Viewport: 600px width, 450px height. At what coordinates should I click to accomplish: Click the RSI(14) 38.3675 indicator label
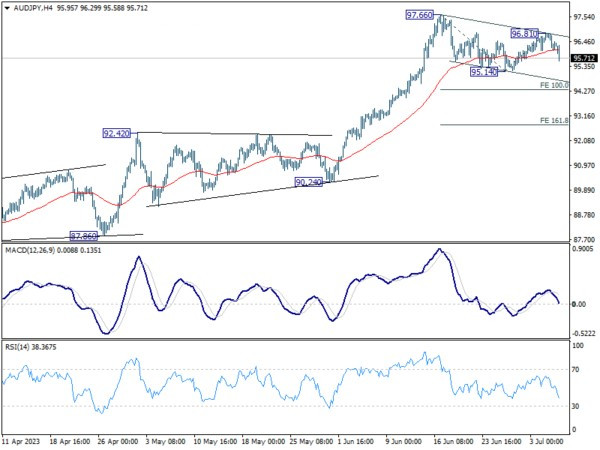[31, 347]
